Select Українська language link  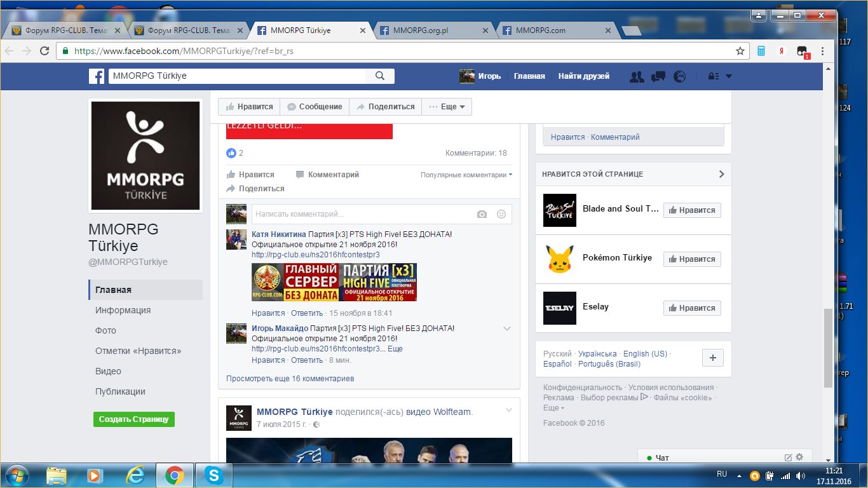point(597,354)
